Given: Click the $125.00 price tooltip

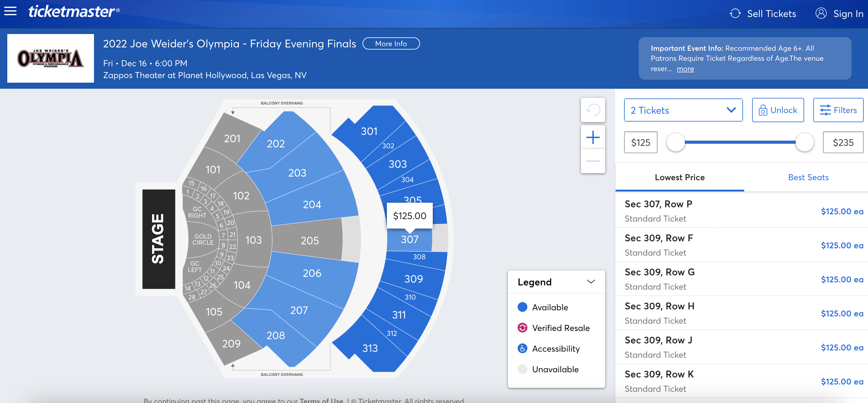Looking at the screenshot, I should click(409, 216).
